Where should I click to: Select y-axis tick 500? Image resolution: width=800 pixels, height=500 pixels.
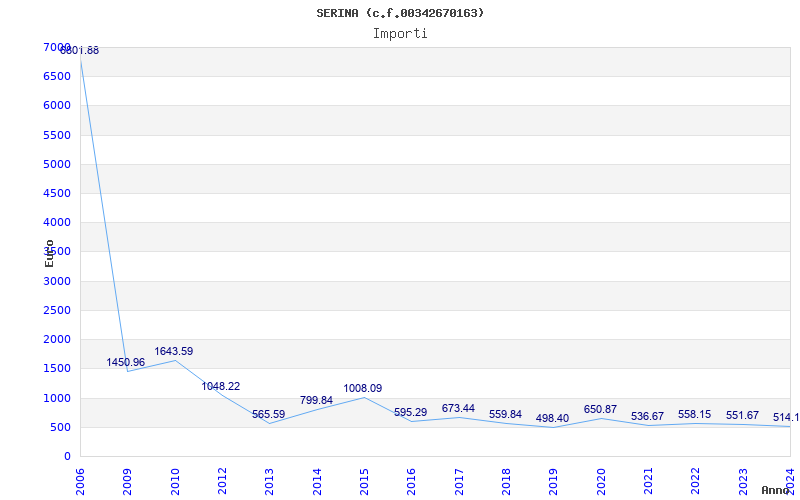[61, 427]
